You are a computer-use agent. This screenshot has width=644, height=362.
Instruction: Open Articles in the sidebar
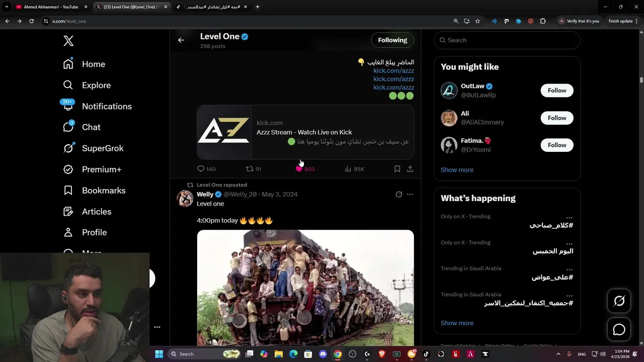[88, 212]
